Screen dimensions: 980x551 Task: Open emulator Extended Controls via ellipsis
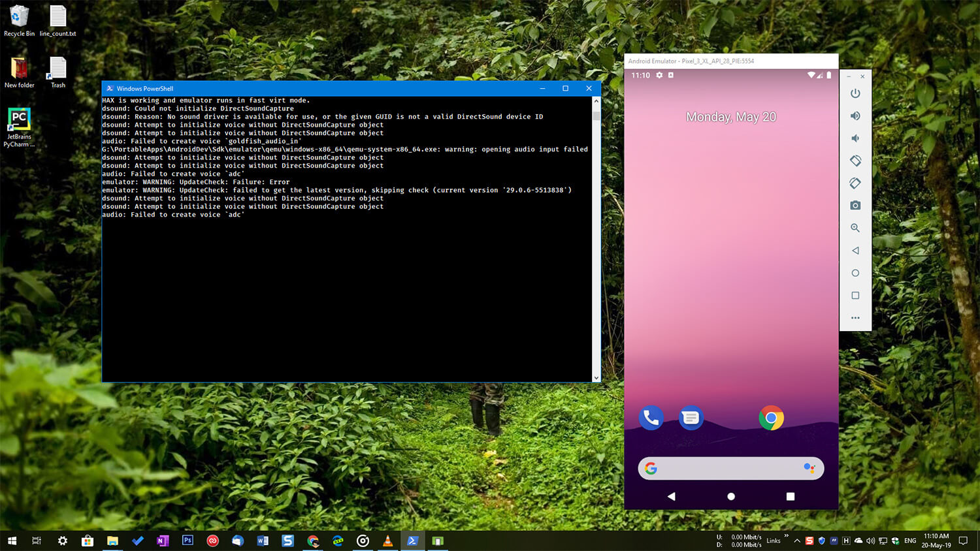[855, 318]
